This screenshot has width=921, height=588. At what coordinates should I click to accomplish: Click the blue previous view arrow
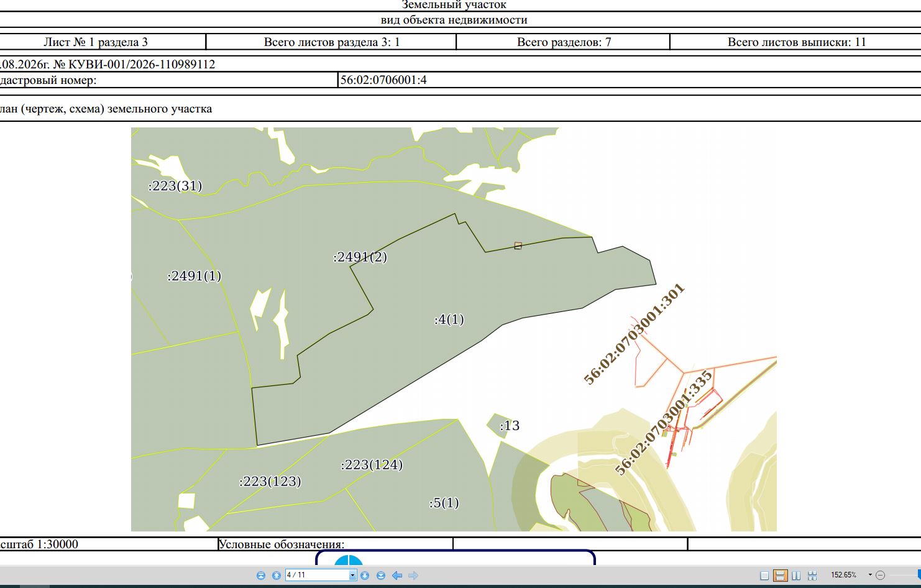397,576
